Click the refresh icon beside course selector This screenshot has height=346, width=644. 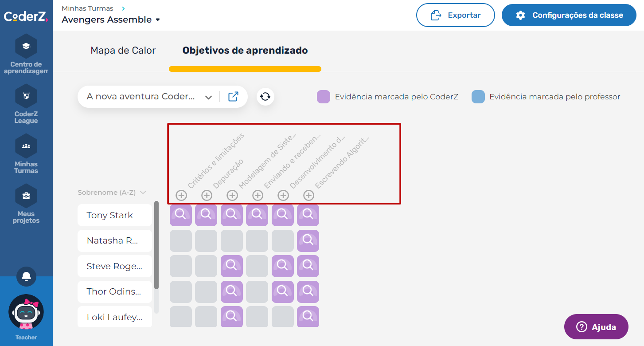click(x=265, y=97)
